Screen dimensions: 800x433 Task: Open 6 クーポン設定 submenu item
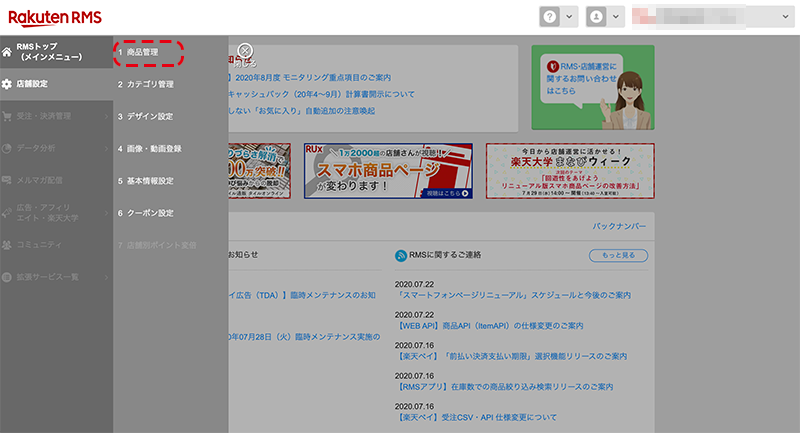click(x=146, y=213)
